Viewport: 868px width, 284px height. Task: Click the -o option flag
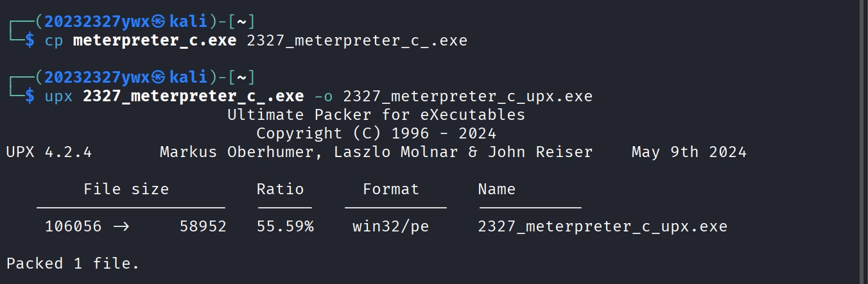[323, 97]
